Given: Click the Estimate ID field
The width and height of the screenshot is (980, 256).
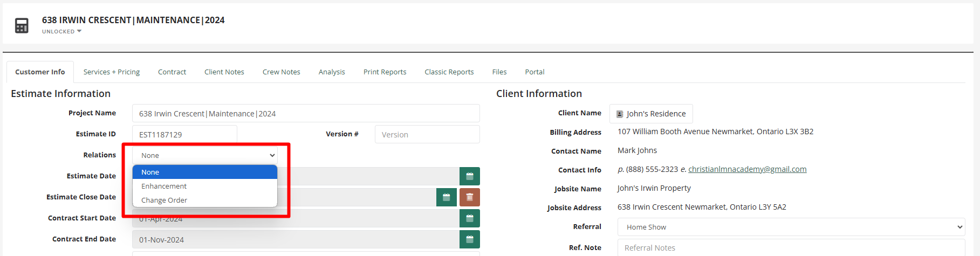Looking at the screenshot, I should click(x=184, y=135).
